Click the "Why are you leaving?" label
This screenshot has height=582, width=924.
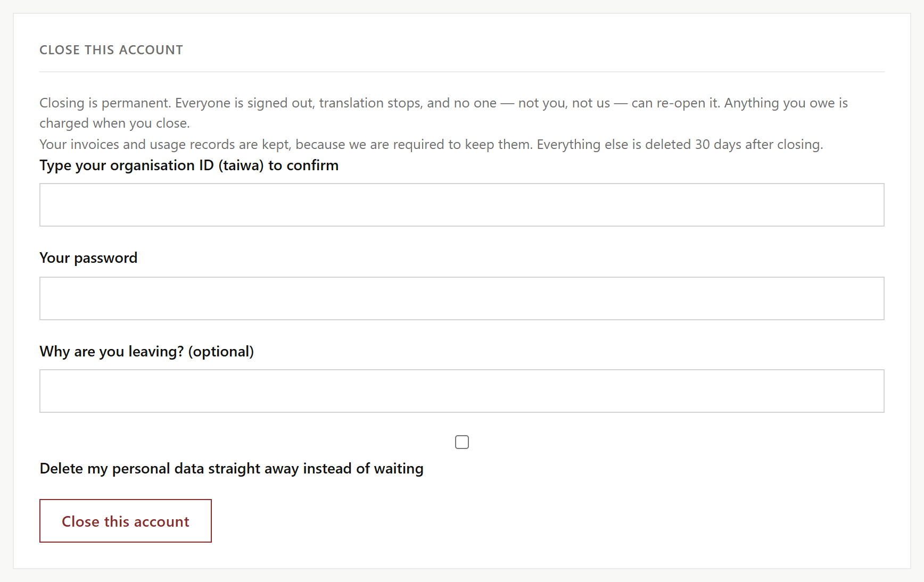click(147, 352)
